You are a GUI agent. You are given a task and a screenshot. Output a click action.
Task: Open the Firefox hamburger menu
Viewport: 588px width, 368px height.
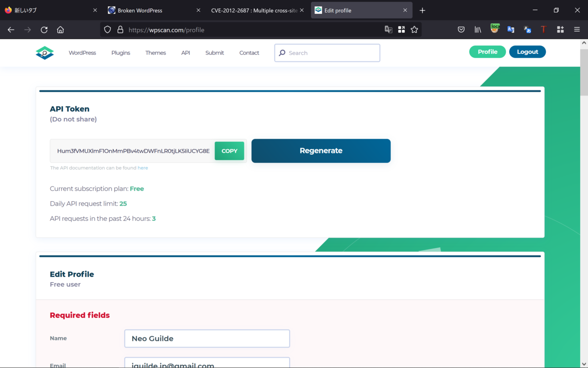[x=577, y=30]
